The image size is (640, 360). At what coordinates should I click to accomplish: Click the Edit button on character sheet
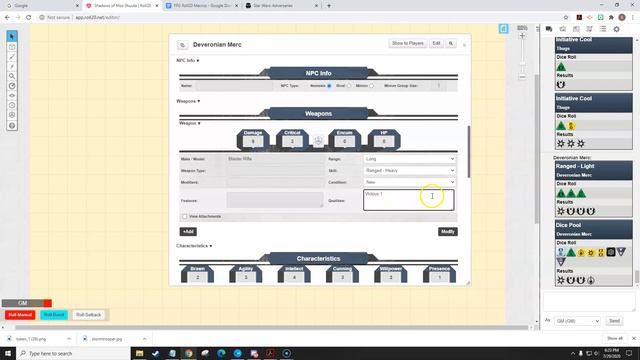click(x=436, y=43)
